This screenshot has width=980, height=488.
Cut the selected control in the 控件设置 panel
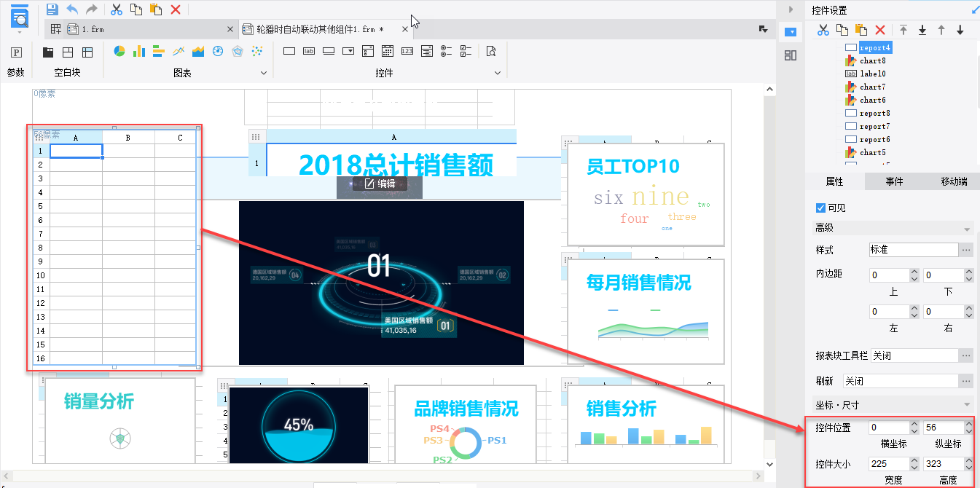click(x=823, y=30)
